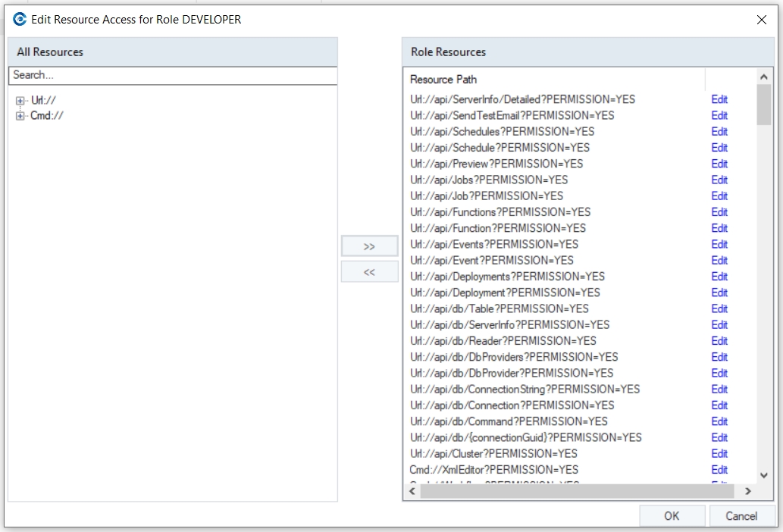
Task: Select the Cmd://XmlEditor?PERMISSION=YES row
Action: [x=494, y=470]
